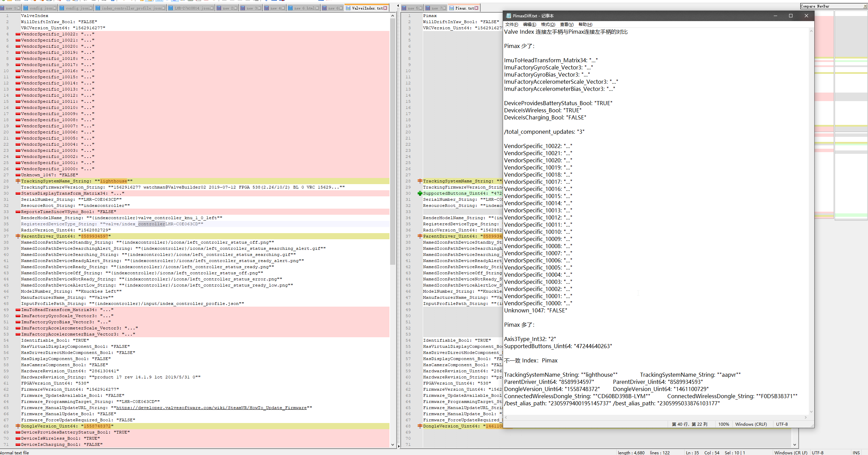Open Notepad's 格式(O) menu
The image size is (868, 455).
point(548,25)
